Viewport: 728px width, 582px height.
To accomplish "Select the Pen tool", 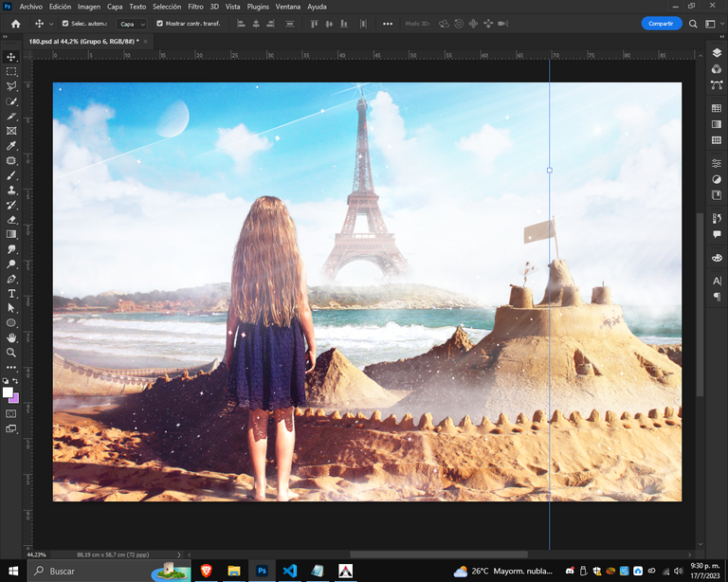I will 11,279.
